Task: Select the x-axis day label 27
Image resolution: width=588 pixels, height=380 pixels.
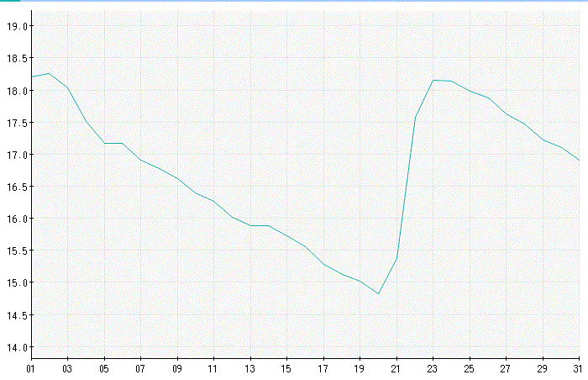Action: (x=506, y=369)
